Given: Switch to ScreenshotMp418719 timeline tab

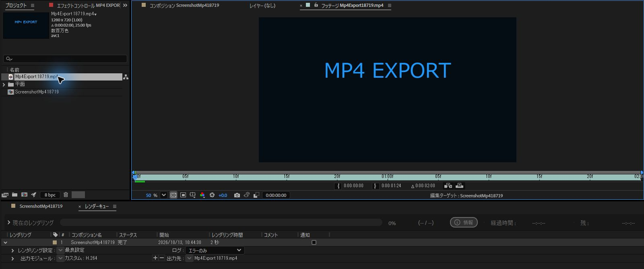Looking at the screenshot, I should 41,206.
